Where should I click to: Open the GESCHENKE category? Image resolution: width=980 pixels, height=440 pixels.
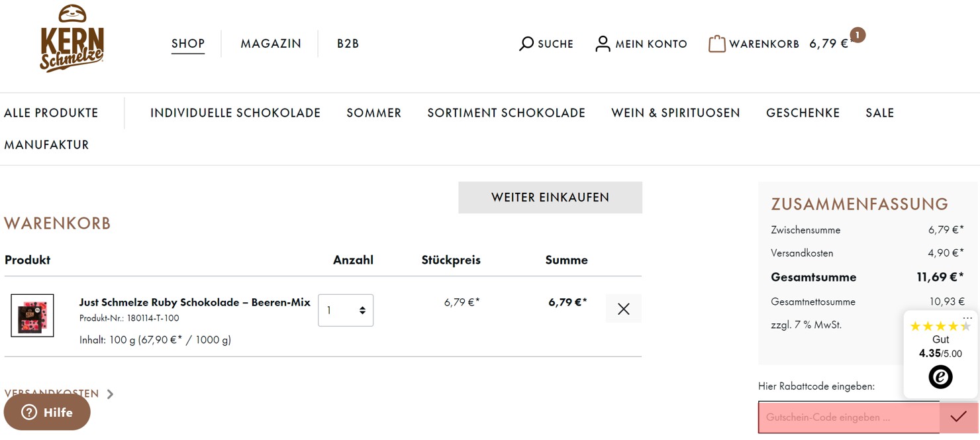coord(803,113)
